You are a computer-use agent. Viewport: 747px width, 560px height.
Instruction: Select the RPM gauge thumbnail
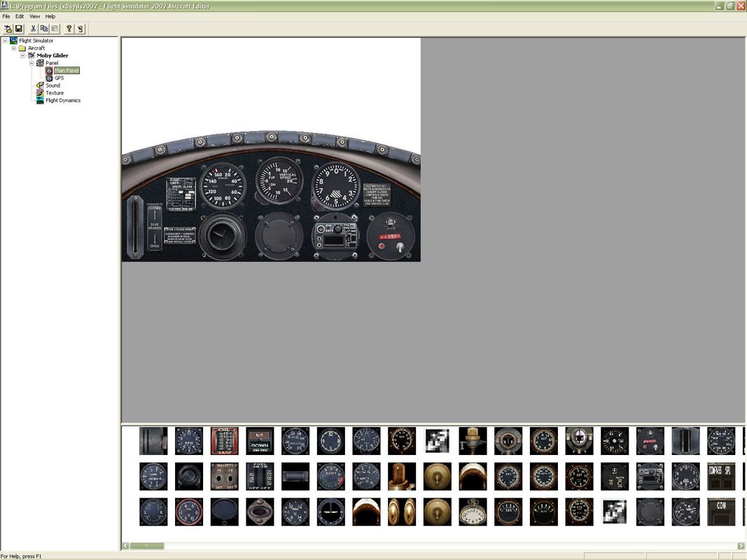(x=188, y=441)
